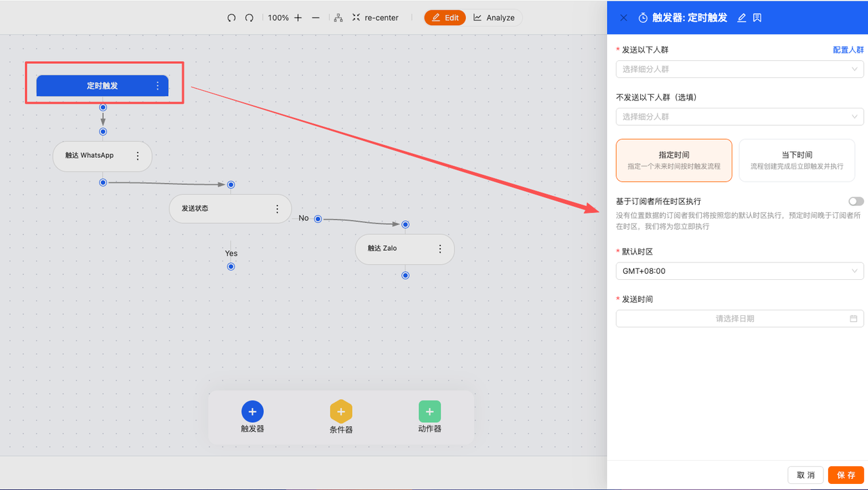868x490 pixels.
Task: Open the three-dot menu on 触达 Zalo node
Action: 439,249
